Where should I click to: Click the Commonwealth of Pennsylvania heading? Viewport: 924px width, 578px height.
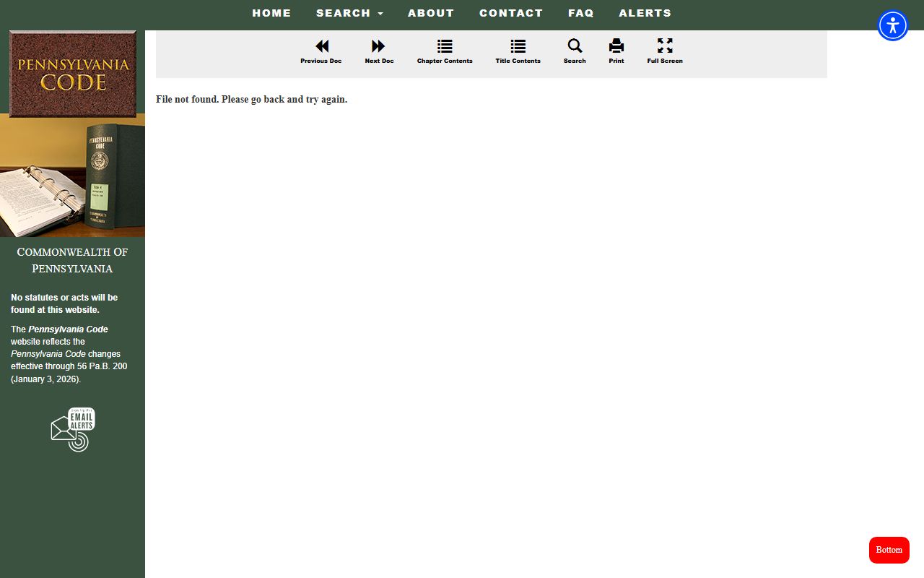pyautogui.click(x=72, y=260)
